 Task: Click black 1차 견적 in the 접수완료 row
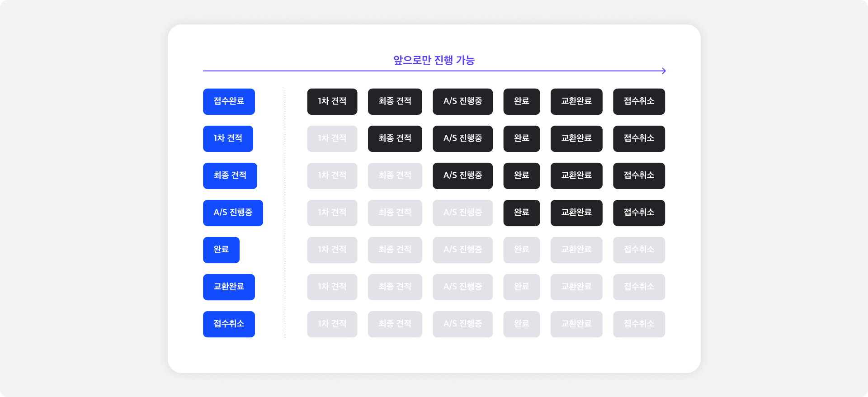332,102
